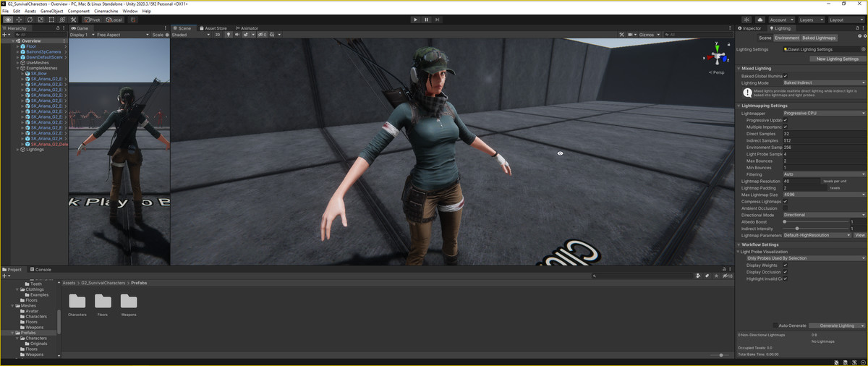Switch to the Asset Store tab
Viewport: 868px width, 366px height.
tap(213, 28)
